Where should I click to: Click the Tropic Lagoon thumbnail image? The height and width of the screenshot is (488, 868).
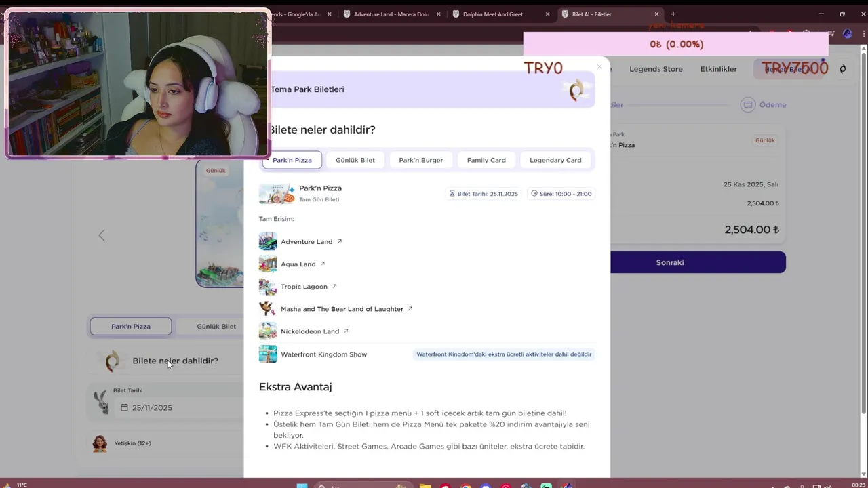coord(268,286)
